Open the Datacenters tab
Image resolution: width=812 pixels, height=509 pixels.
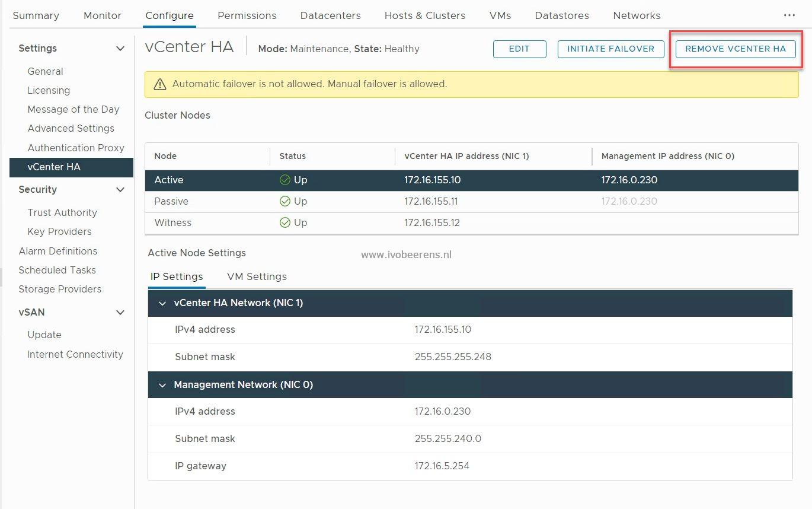(x=330, y=15)
